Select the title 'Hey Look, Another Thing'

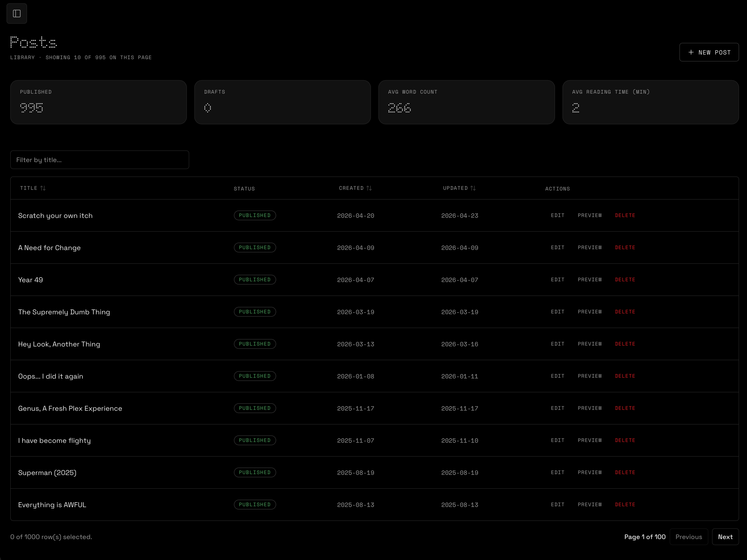59,344
